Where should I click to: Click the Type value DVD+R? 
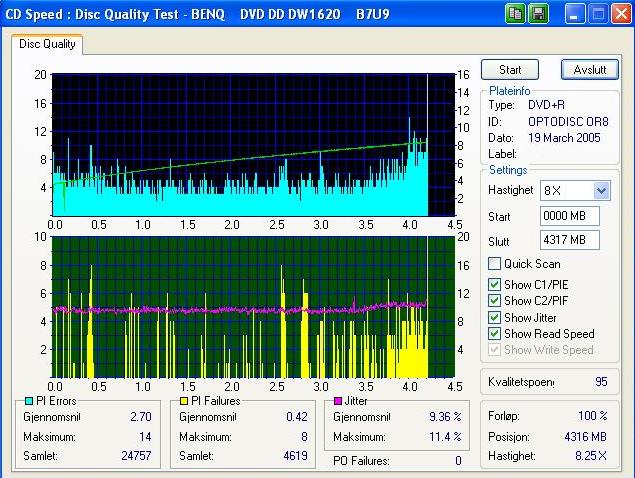coord(546,105)
